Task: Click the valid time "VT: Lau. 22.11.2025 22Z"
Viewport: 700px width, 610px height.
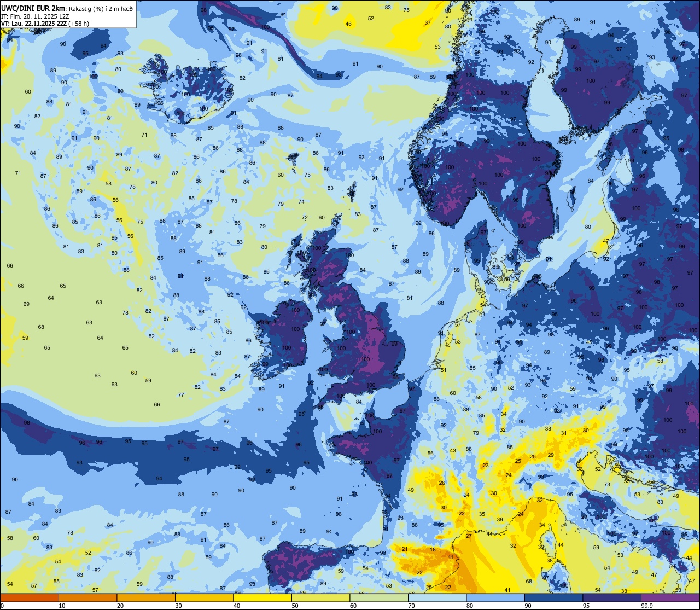Action: click(x=34, y=24)
